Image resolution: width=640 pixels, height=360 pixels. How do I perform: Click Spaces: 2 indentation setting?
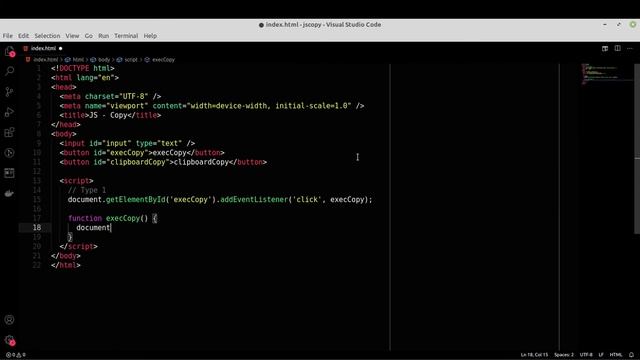click(564, 355)
